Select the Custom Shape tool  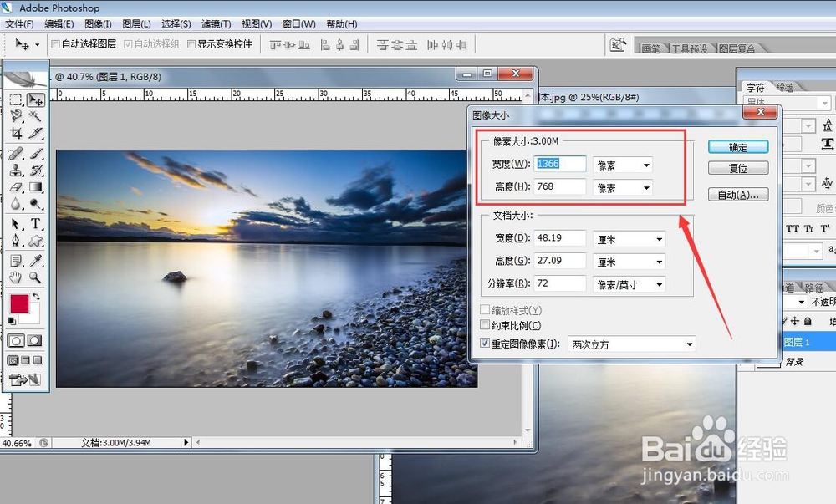pos(35,241)
